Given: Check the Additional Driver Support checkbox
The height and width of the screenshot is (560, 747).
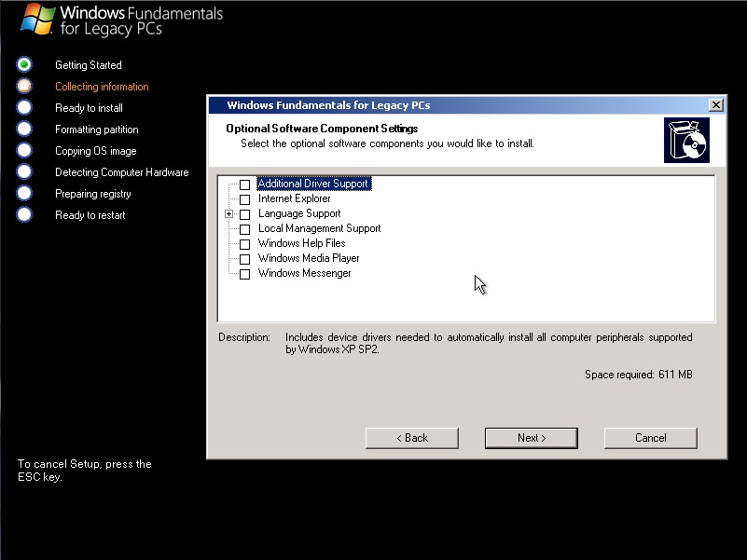Looking at the screenshot, I should click(x=244, y=184).
